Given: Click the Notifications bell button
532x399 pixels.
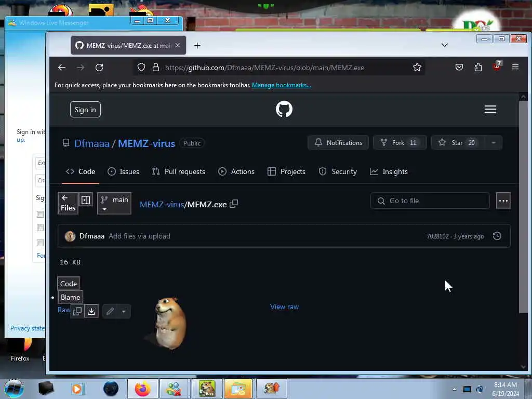Looking at the screenshot, I should pyautogui.click(x=338, y=142).
